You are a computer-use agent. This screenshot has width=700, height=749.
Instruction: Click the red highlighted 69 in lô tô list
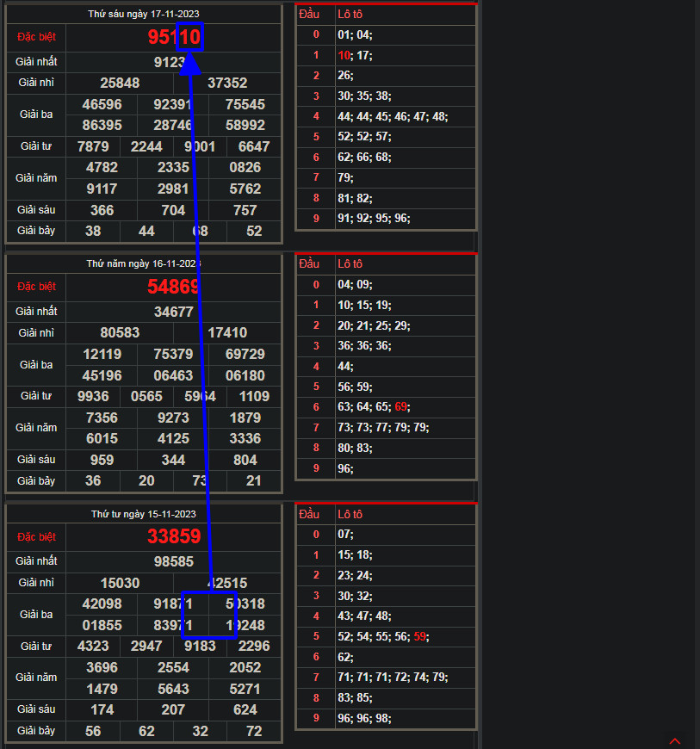402,406
